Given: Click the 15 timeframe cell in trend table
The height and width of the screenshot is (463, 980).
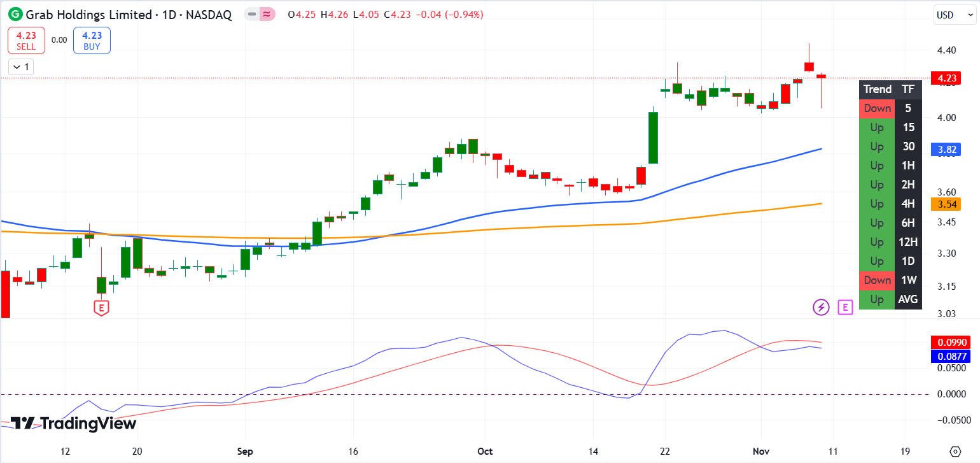Looking at the screenshot, I should pyautogui.click(x=908, y=127).
